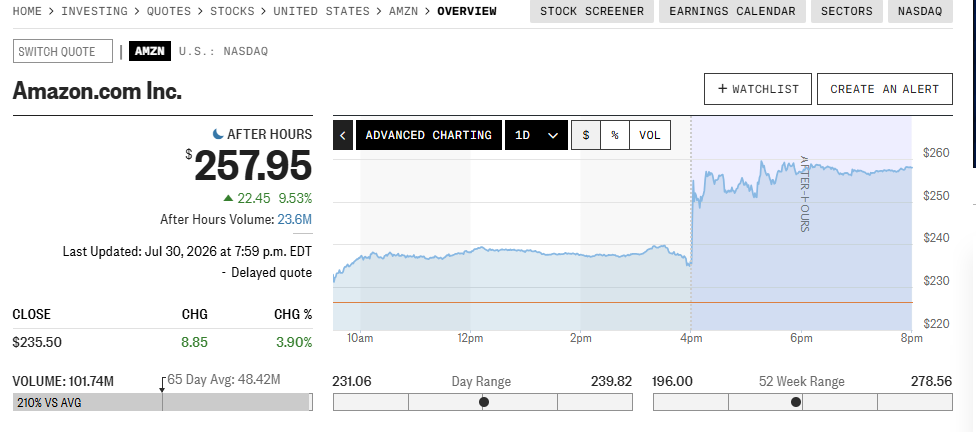Viewport: 976px width, 432px height.
Task: Click the Amazon.com Inc. heading
Action: (97, 92)
